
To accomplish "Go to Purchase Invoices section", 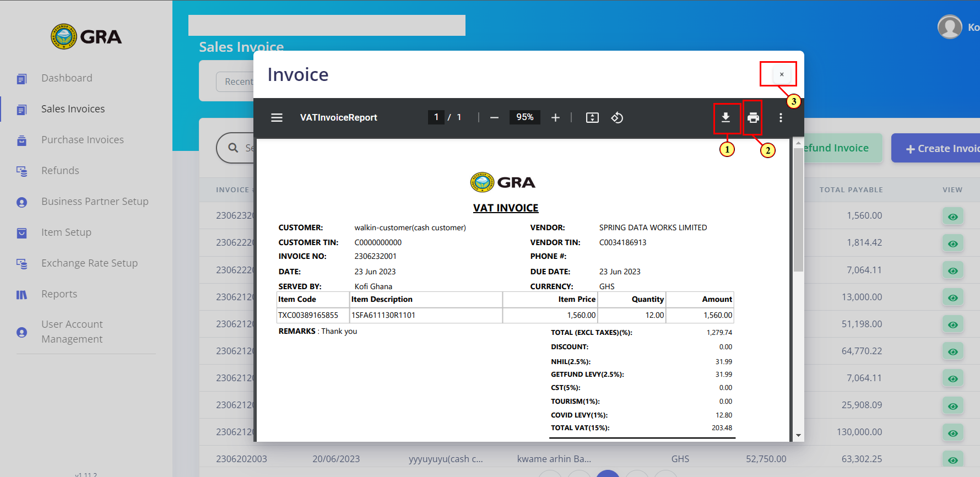I will [83, 140].
